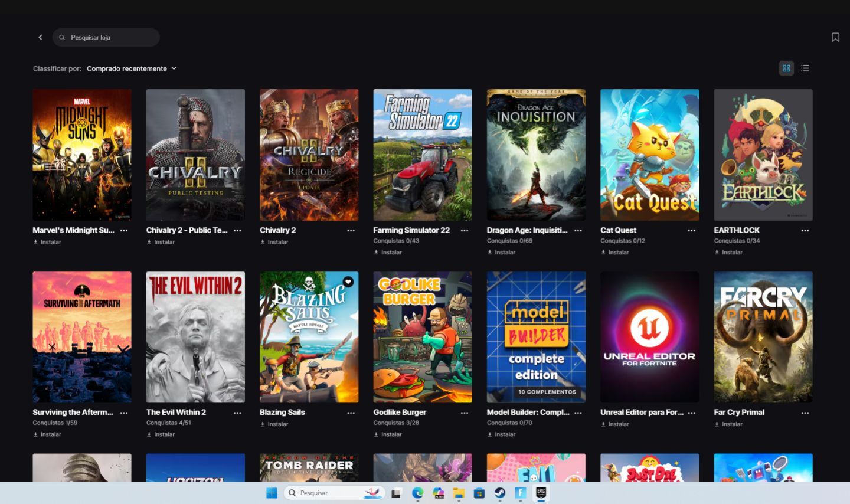Open more options for Godlike Burger
850x504 pixels.
465,413
